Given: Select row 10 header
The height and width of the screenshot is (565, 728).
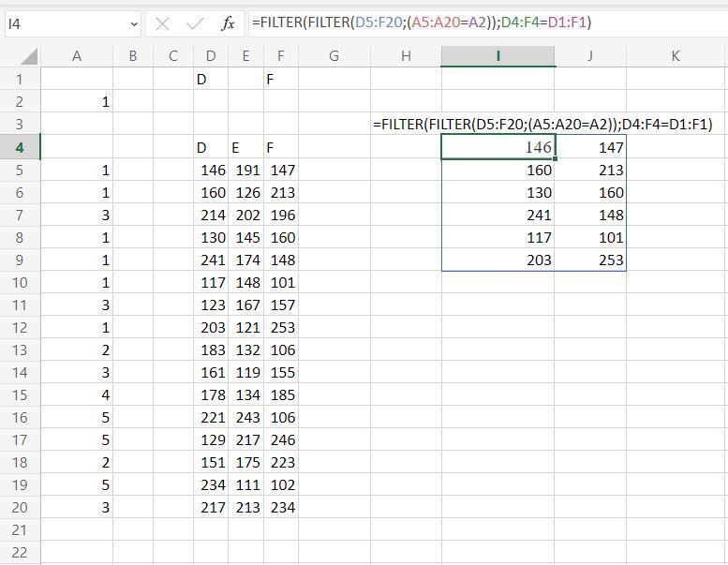Looking at the screenshot, I should coord(20,282).
